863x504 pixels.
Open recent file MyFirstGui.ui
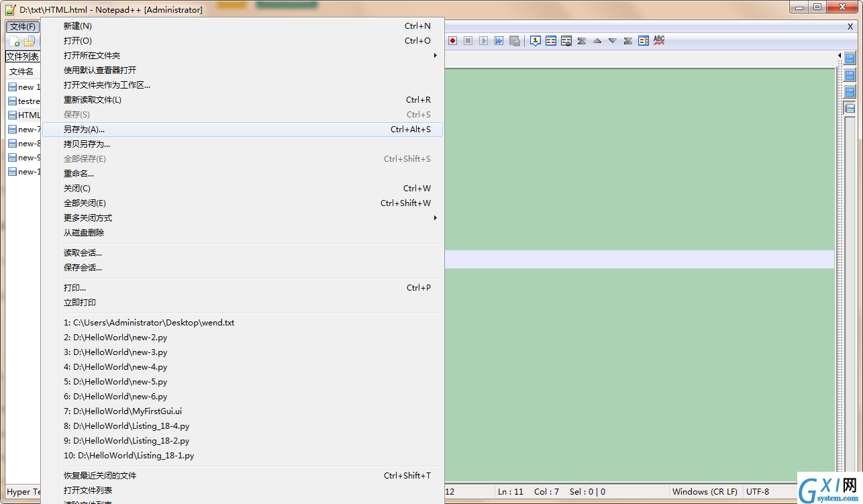(x=242, y=411)
